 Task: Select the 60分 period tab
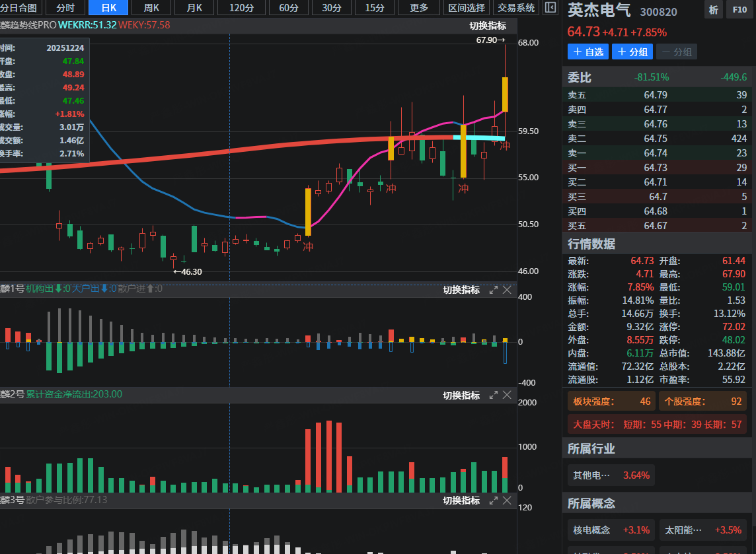[x=289, y=8]
